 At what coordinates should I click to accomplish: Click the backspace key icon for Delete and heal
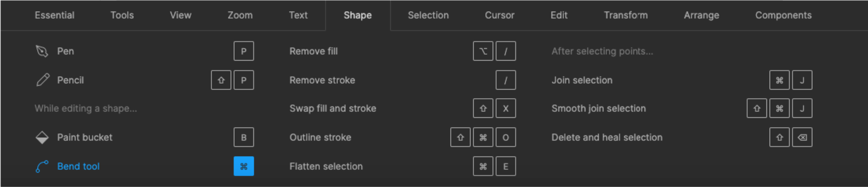tap(802, 137)
